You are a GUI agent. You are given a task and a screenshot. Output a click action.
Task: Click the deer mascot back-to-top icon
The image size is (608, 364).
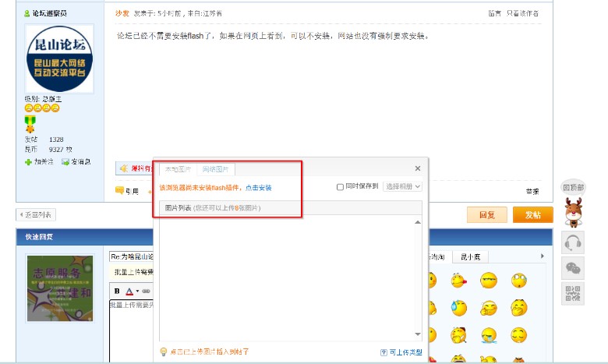coord(574,209)
